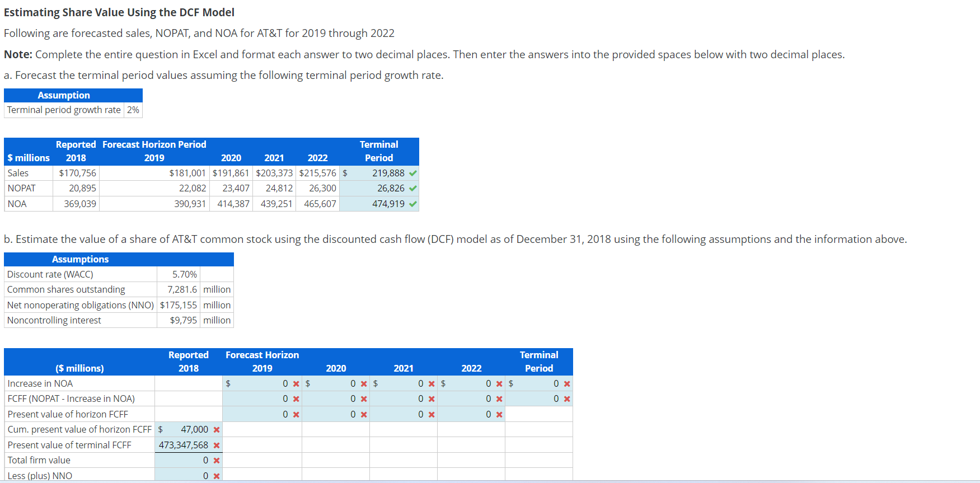Screen dimensions: 980x483
Task: Click the red X beside Increase in NOA 2019
Action: pos(296,383)
